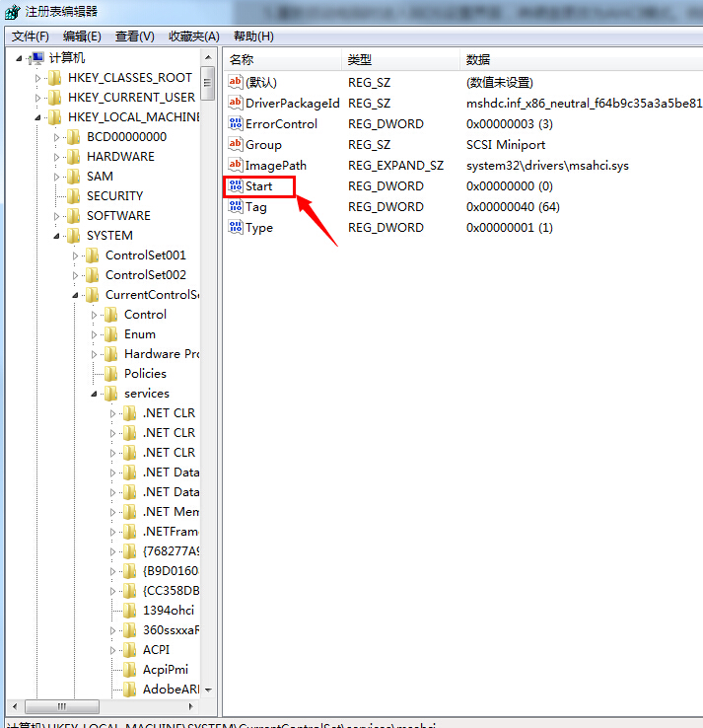Click the Type DWORD value icon

pos(236,227)
